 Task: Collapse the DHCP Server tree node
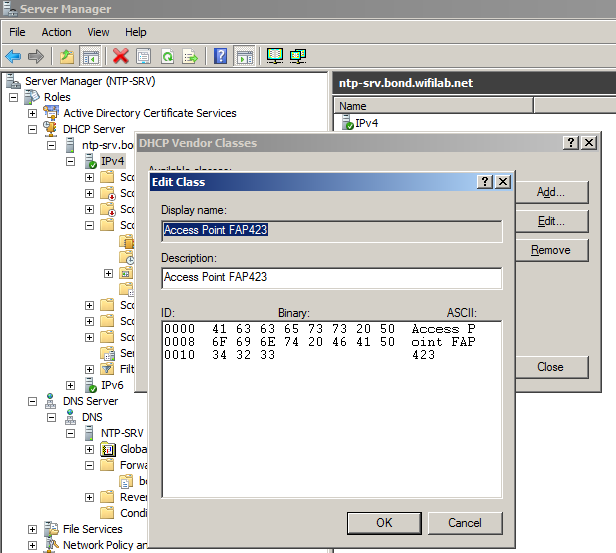point(33,129)
